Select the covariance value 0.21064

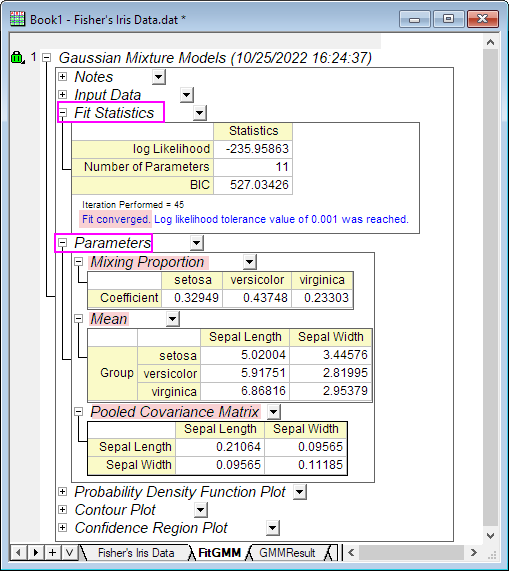click(220, 447)
